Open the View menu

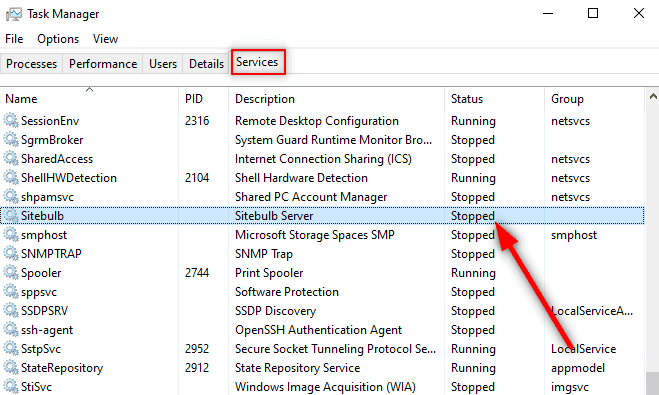pyautogui.click(x=105, y=39)
